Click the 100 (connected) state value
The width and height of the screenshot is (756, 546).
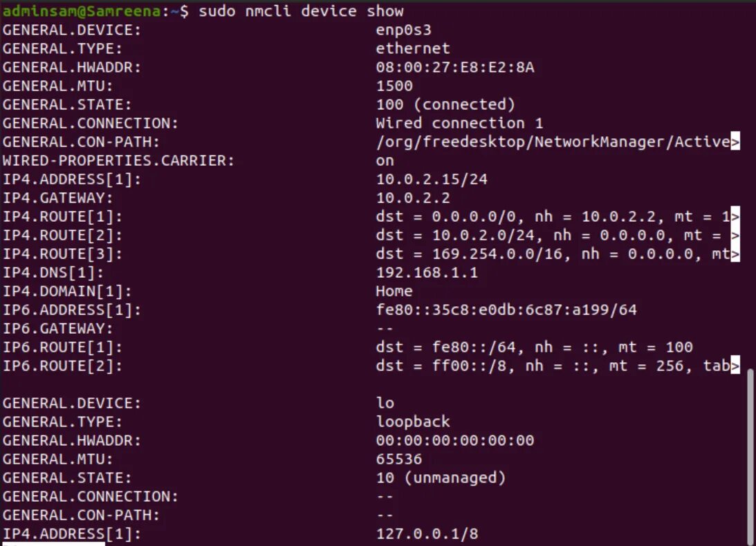445,104
